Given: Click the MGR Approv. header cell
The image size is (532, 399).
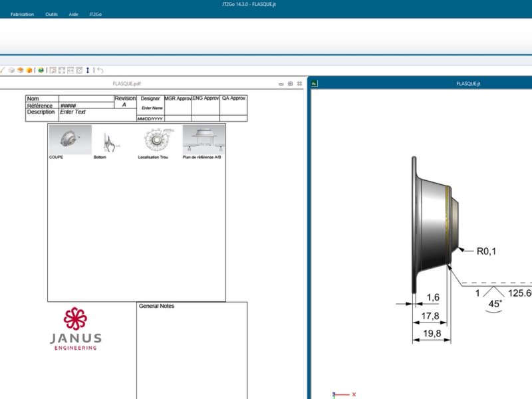Looking at the screenshot, I should (178, 98).
